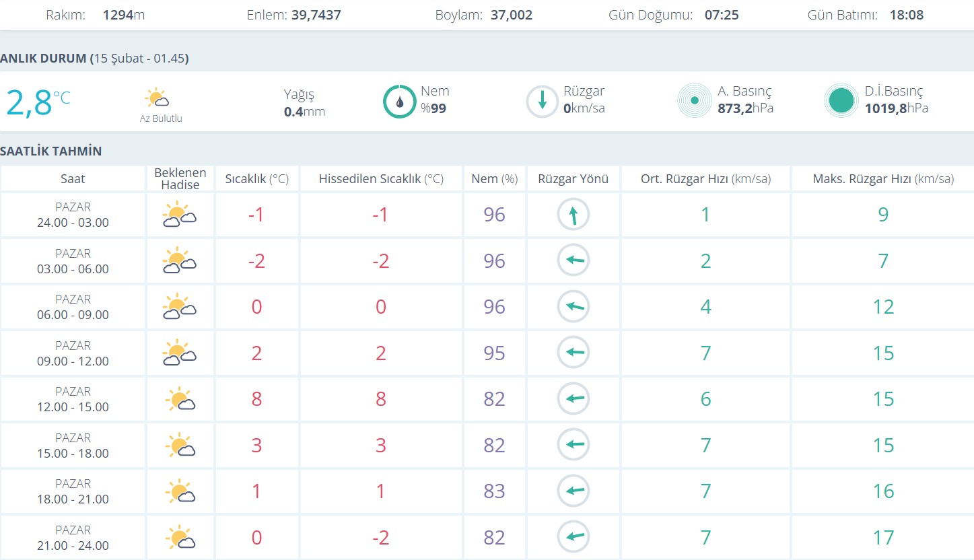Click the ANLIK DURUM section heading
The height and width of the screenshot is (560, 974).
[94, 59]
